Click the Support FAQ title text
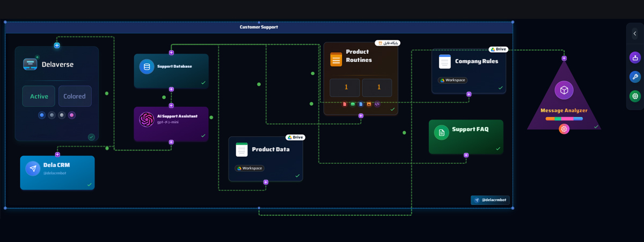This screenshot has width=644, height=242. pyautogui.click(x=470, y=129)
